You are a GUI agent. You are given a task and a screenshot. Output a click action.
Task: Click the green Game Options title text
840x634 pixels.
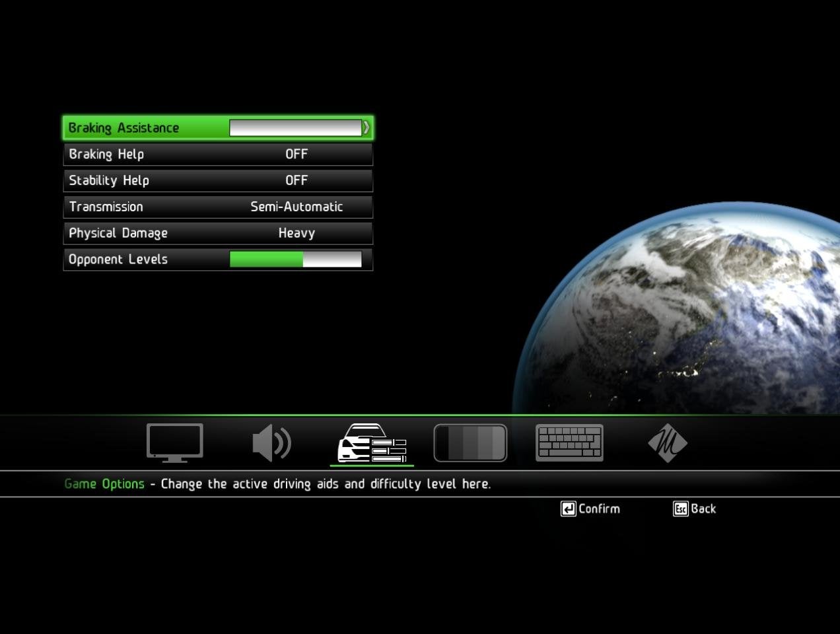104,484
